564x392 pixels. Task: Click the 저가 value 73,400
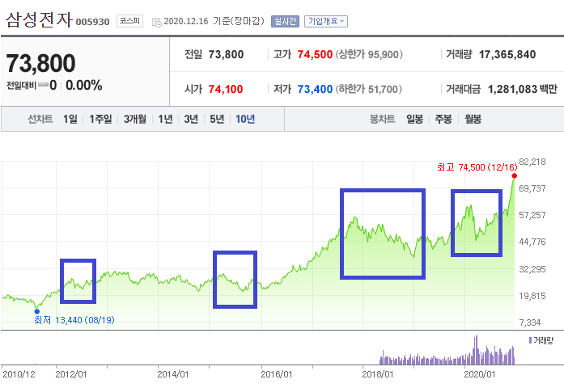(315, 89)
